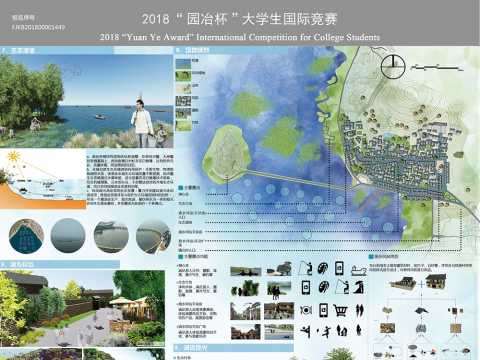Click the blue section header below photo grid
Screen dimensions: 480x360
point(233,348)
